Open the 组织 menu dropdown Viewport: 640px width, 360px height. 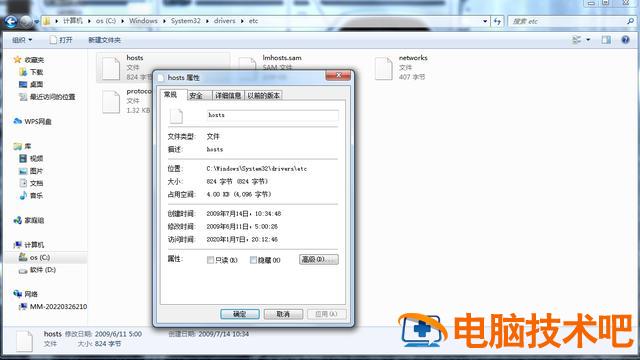[x=22, y=40]
